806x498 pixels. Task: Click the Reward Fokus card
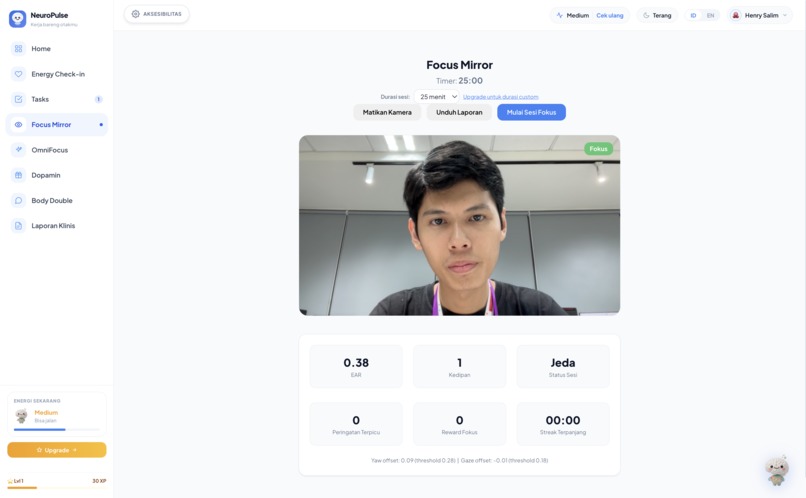(x=460, y=424)
